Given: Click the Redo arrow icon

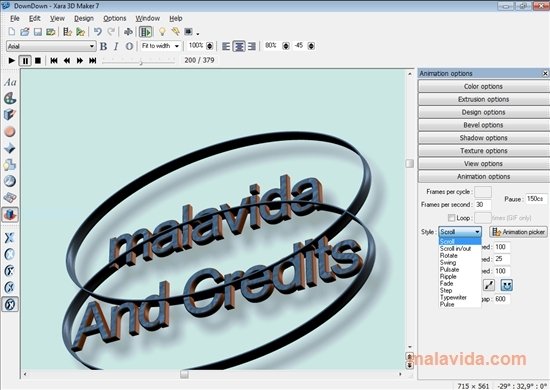Looking at the screenshot, I should (x=111, y=32).
